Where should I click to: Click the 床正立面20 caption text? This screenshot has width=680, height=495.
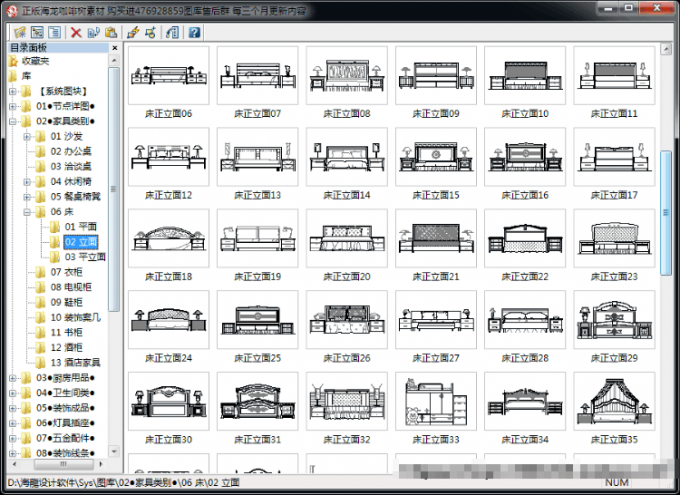[x=347, y=277]
